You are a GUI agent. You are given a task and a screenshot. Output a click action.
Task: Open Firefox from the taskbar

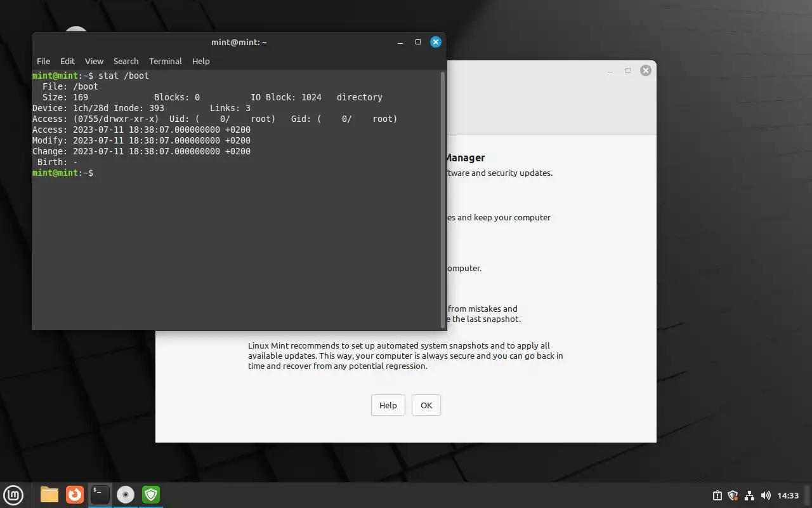75,495
